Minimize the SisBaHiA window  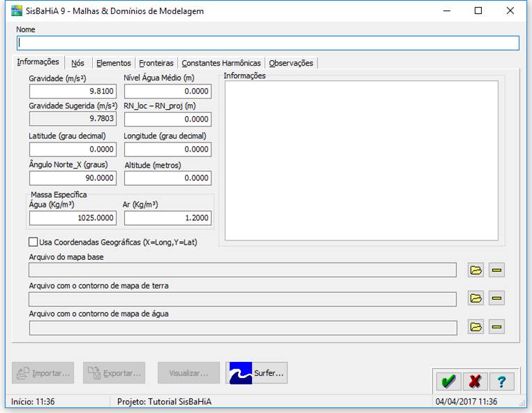click(447, 11)
